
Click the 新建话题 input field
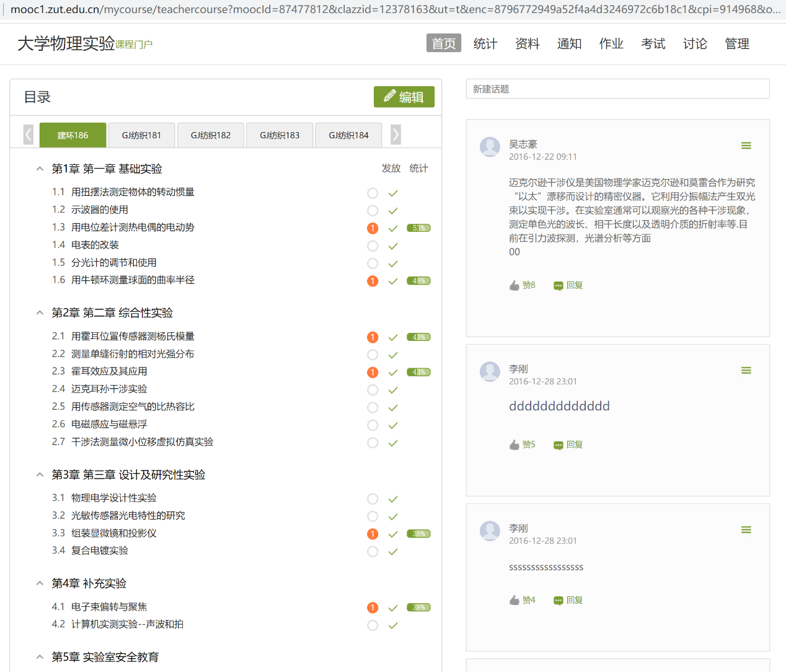[617, 89]
